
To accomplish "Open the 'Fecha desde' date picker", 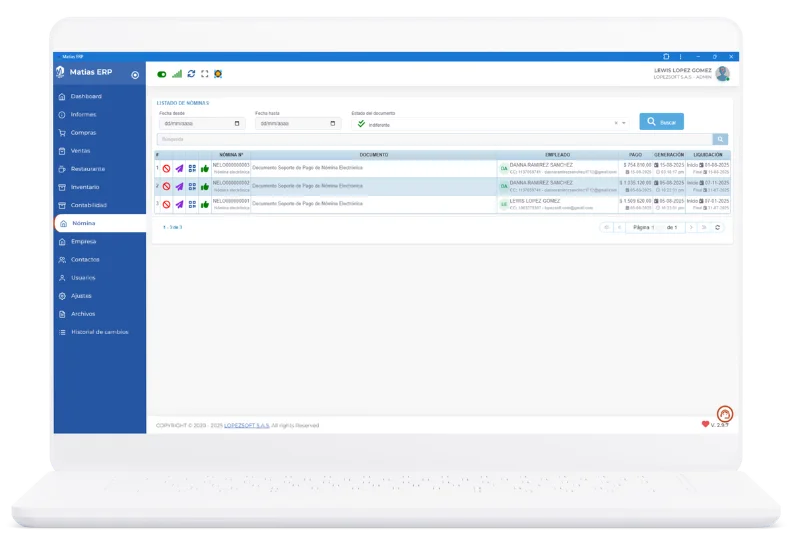I will tap(237, 124).
